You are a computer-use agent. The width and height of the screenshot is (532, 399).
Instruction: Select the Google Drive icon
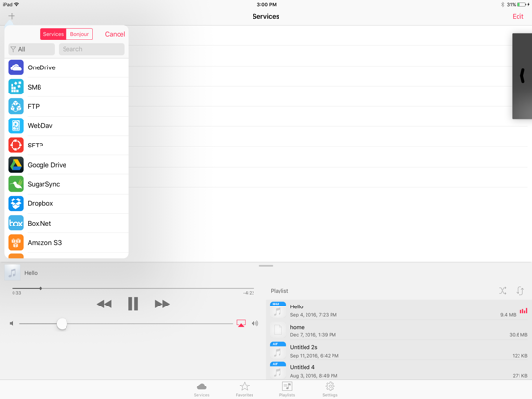point(16,165)
